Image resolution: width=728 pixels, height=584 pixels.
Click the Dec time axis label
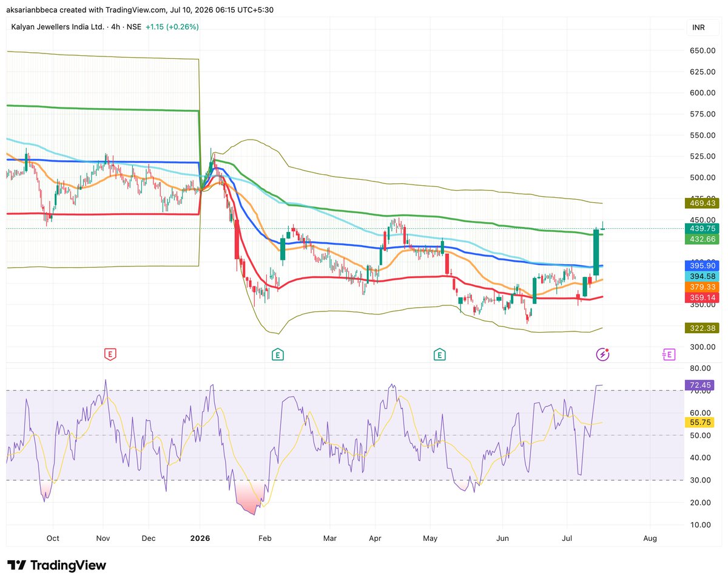click(149, 538)
